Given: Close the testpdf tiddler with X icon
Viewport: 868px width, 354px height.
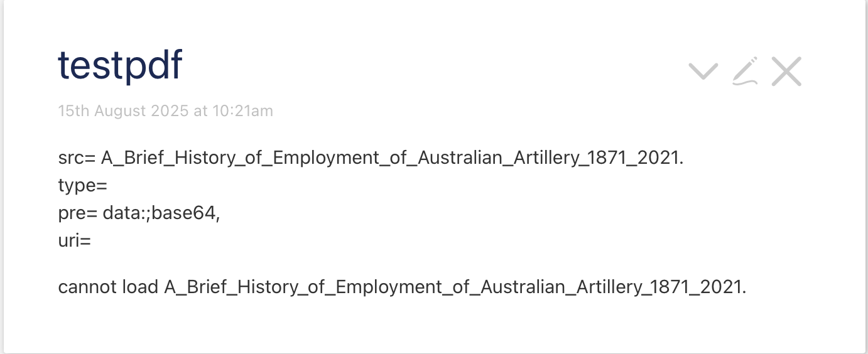Looking at the screenshot, I should tap(786, 72).
